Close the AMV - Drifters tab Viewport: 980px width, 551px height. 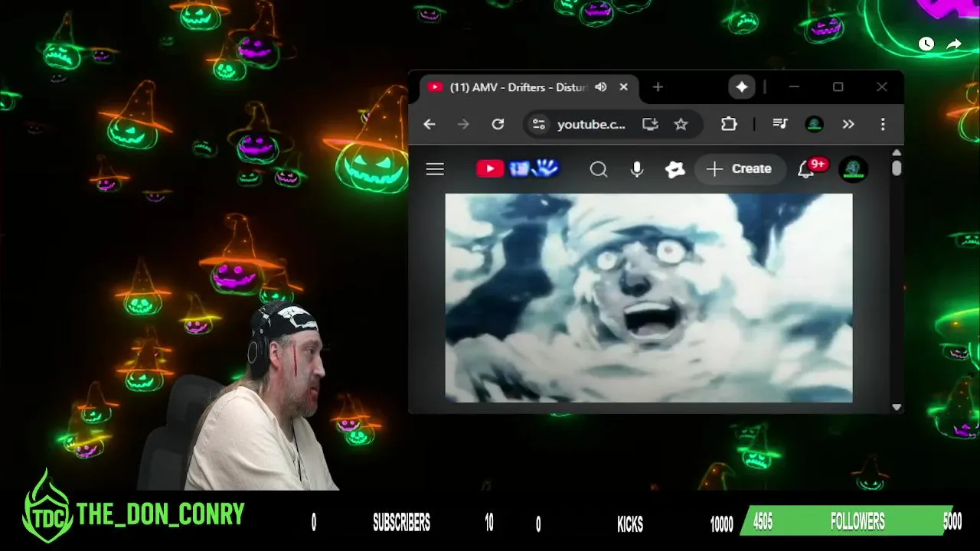point(623,87)
